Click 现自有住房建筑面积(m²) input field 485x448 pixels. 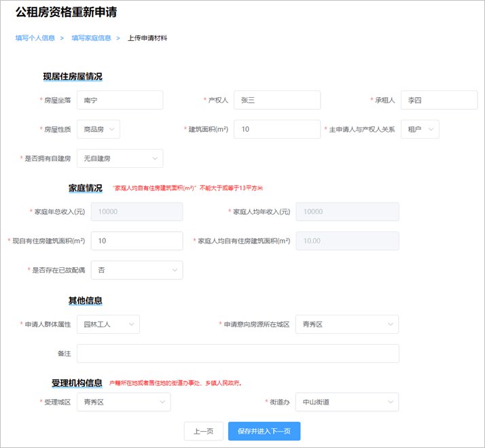[x=137, y=241]
